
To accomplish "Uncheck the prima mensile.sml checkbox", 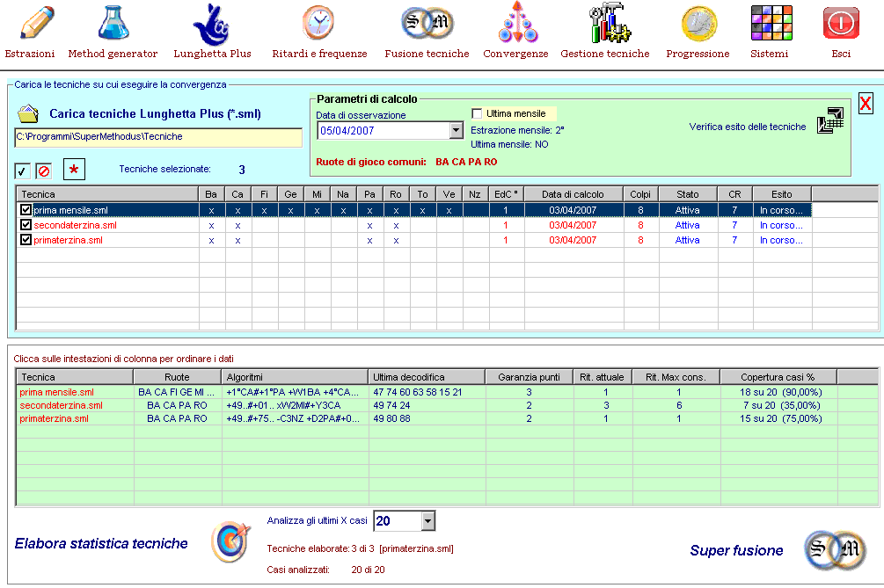I will pyautogui.click(x=26, y=209).
